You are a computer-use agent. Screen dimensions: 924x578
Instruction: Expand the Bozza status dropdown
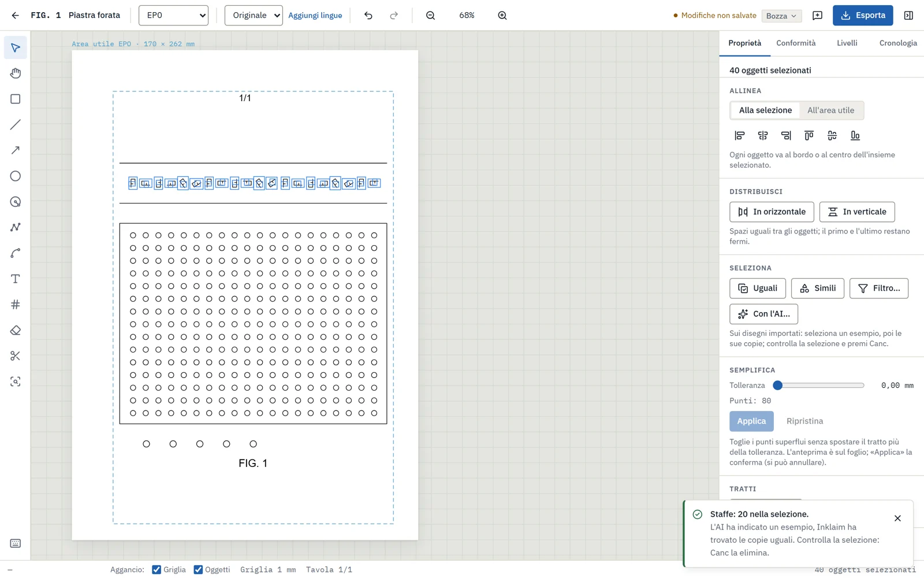click(781, 16)
